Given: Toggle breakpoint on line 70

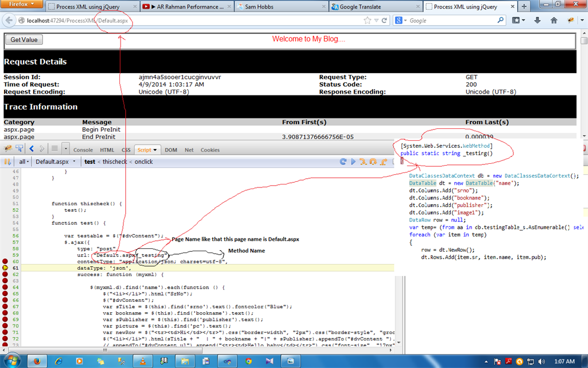Looking at the screenshot, I should click(x=5, y=325).
